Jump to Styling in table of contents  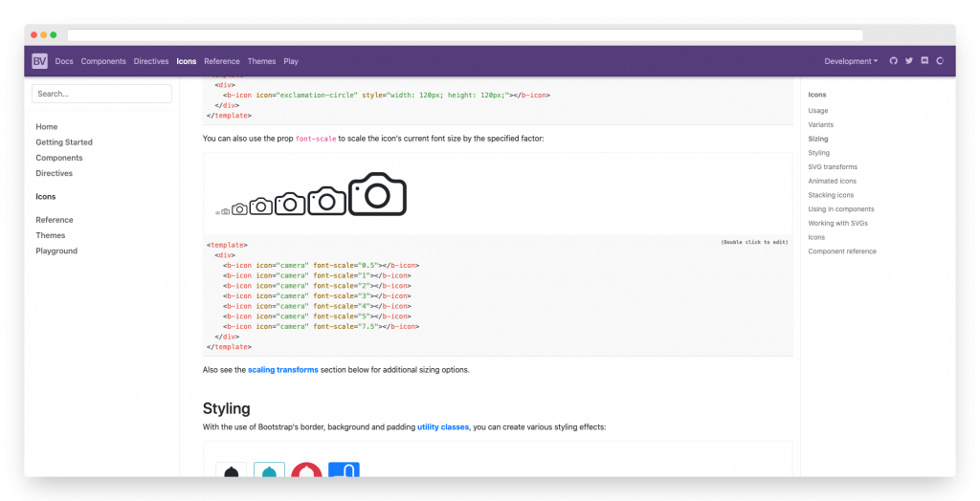pos(819,153)
